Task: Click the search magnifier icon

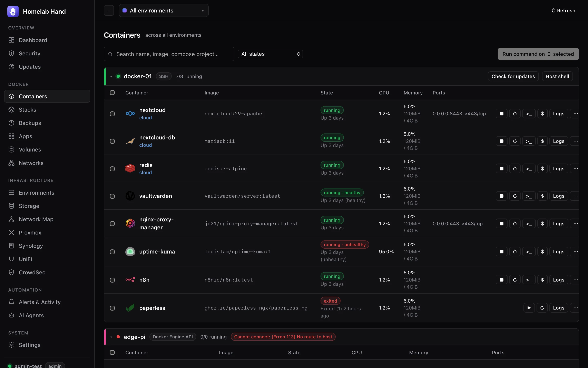Action: 110,54
